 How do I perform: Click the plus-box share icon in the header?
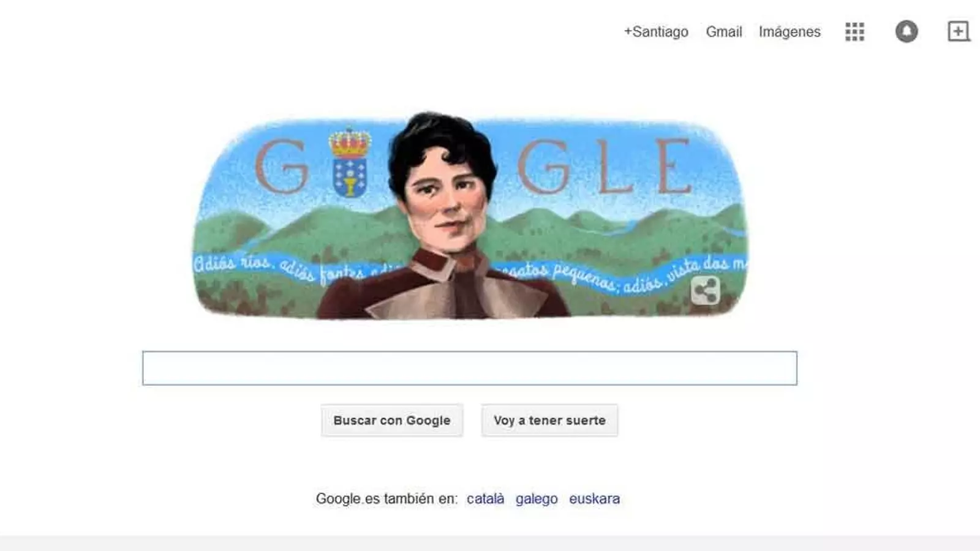(959, 31)
